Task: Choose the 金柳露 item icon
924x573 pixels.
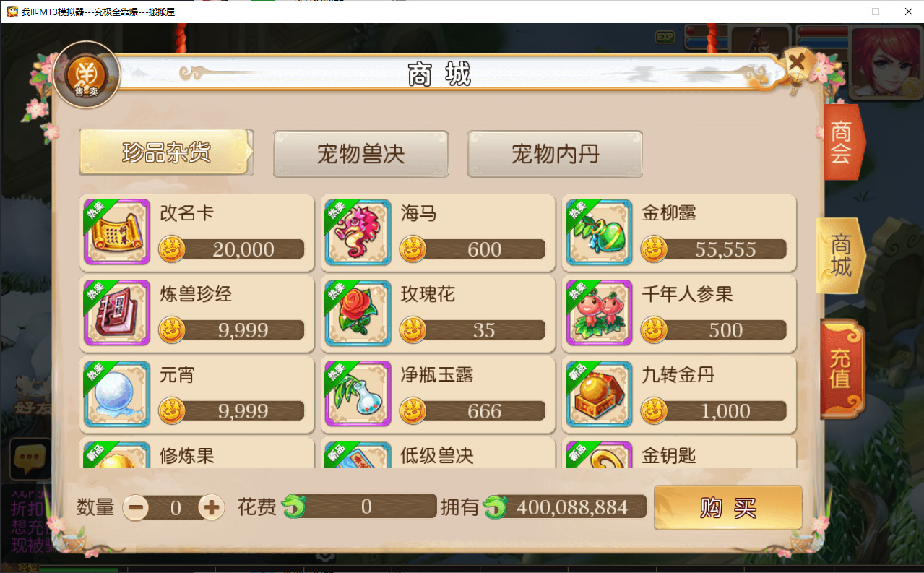Action: 600,233
